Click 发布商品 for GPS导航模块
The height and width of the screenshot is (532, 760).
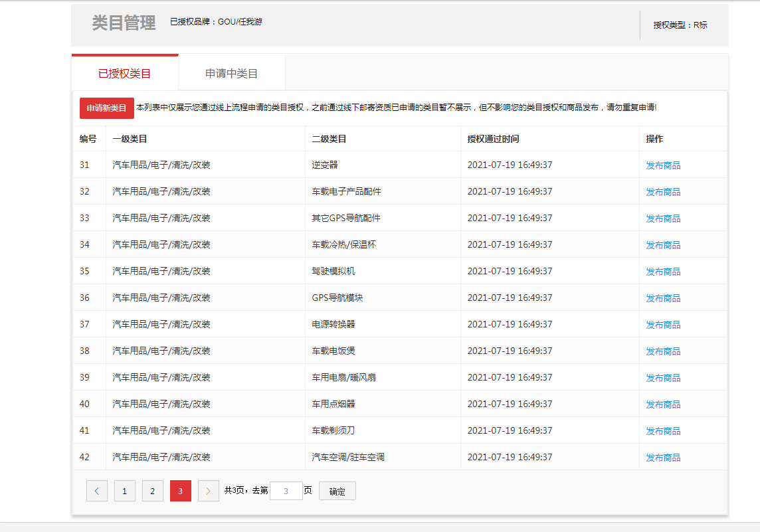tap(663, 298)
